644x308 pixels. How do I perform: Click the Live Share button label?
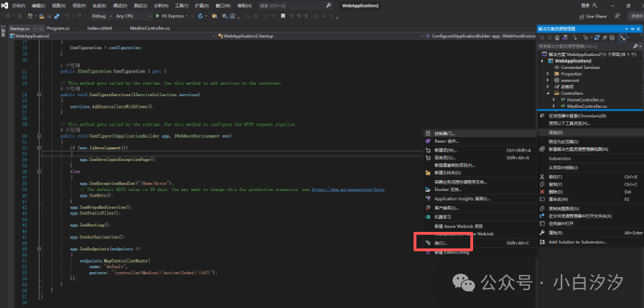click(597, 16)
